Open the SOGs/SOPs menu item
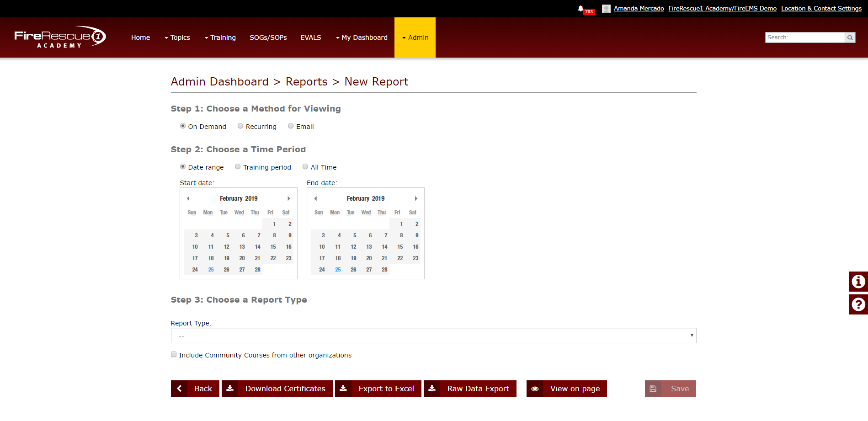868x421 pixels. point(268,37)
